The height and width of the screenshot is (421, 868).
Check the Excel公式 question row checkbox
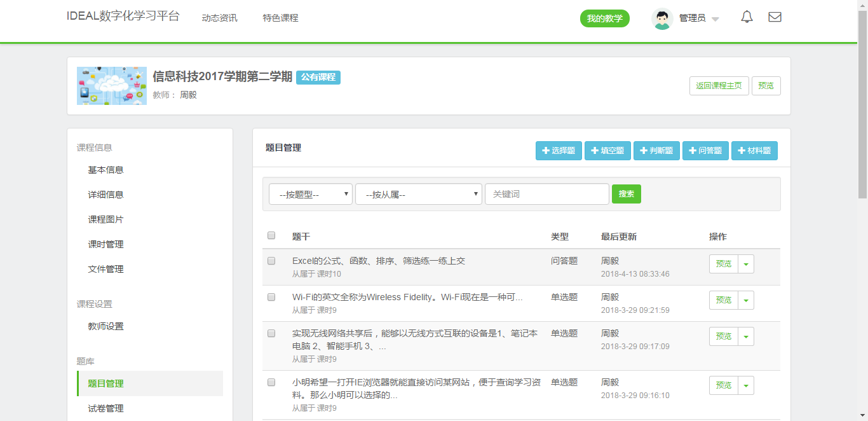click(x=271, y=261)
